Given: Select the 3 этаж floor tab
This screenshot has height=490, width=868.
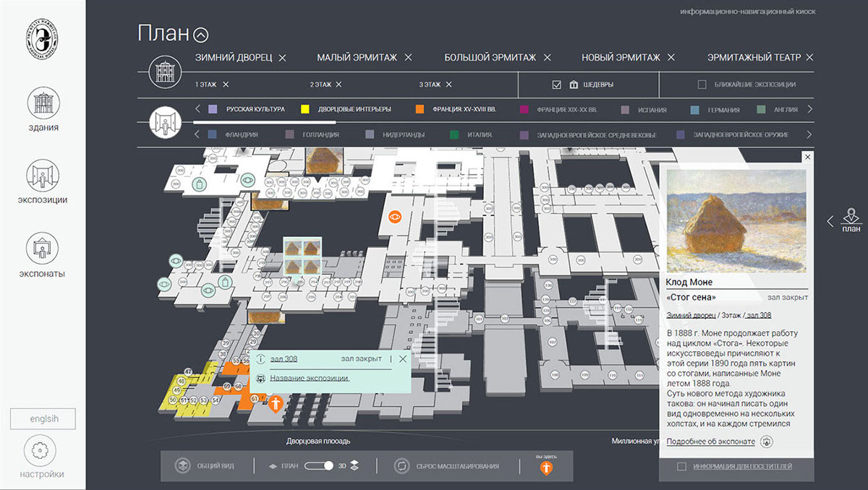Looking at the screenshot, I should click(x=431, y=85).
